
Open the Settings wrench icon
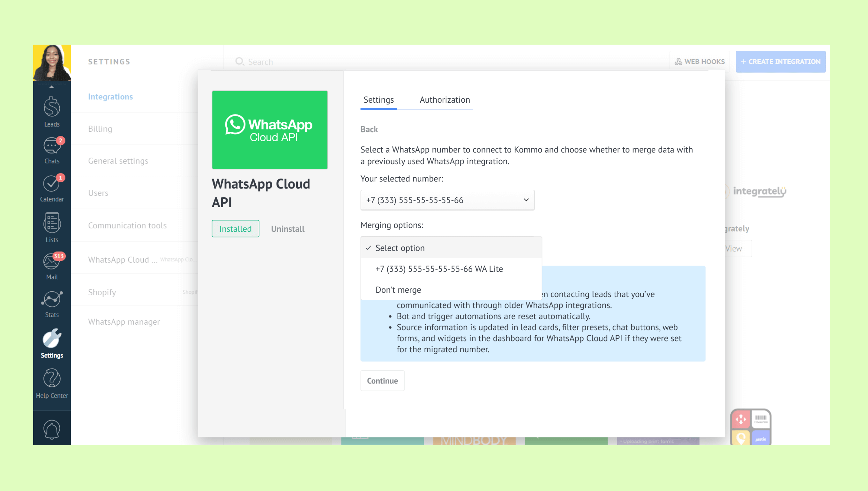(x=52, y=338)
